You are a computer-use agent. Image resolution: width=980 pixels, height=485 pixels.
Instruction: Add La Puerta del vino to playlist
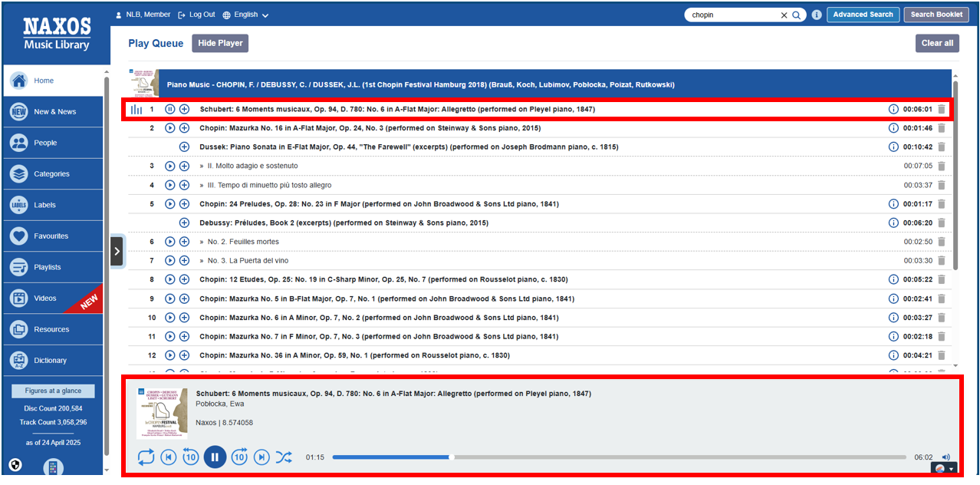[184, 261]
